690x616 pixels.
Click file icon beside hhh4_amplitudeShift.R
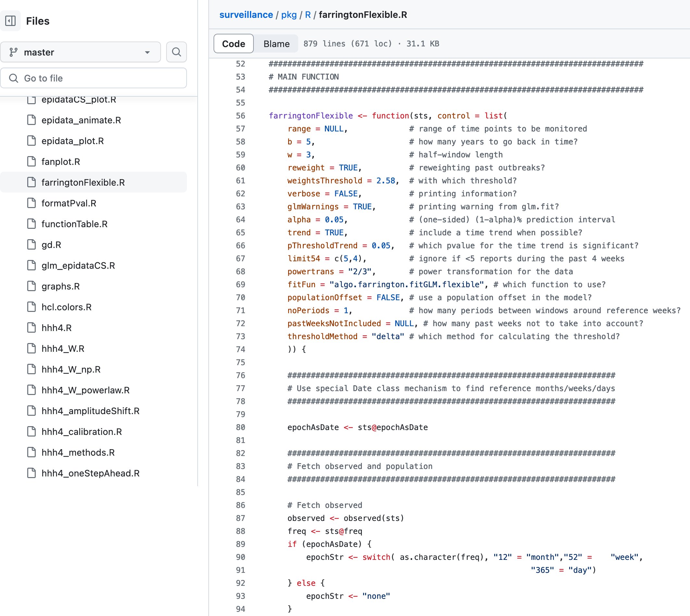coord(31,411)
